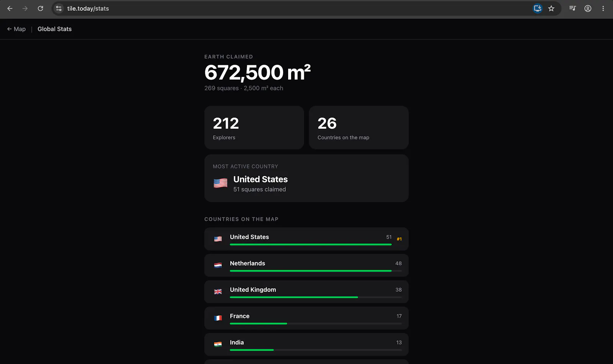Click the Netherlands flag icon
613x364 pixels.
click(x=218, y=265)
